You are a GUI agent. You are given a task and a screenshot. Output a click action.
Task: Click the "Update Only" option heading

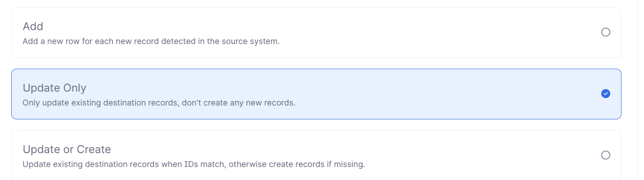(x=54, y=88)
